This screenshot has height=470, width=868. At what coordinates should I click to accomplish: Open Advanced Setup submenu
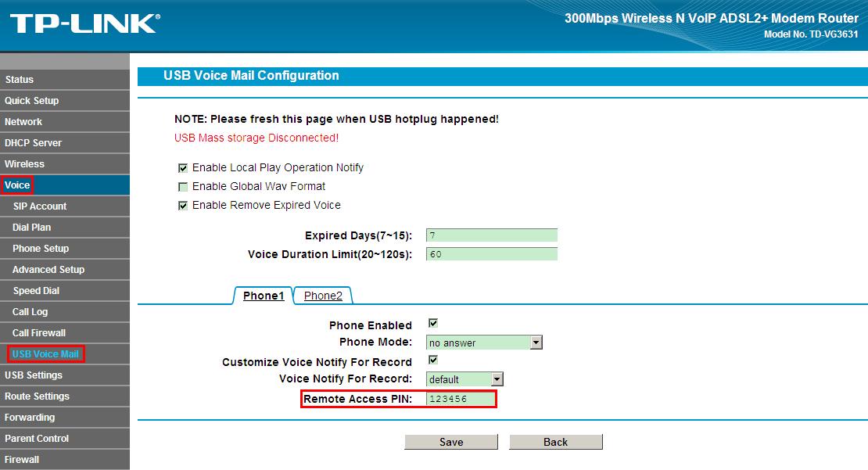[x=64, y=269]
